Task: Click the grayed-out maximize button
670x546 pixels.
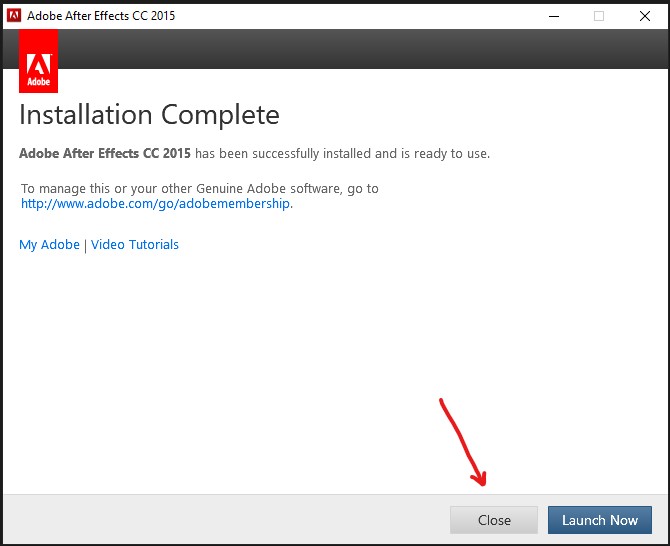Action: [599, 15]
